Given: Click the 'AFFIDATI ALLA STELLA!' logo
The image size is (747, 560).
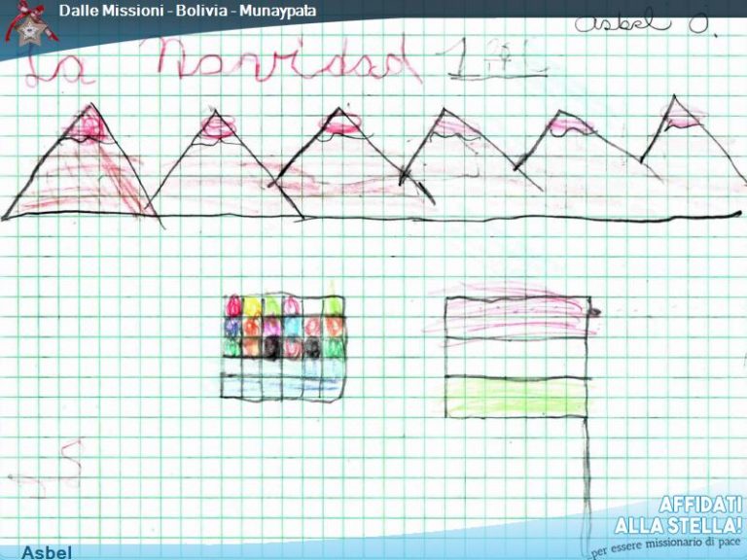Looking at the screenshot, I should click(x=678, y=515).
